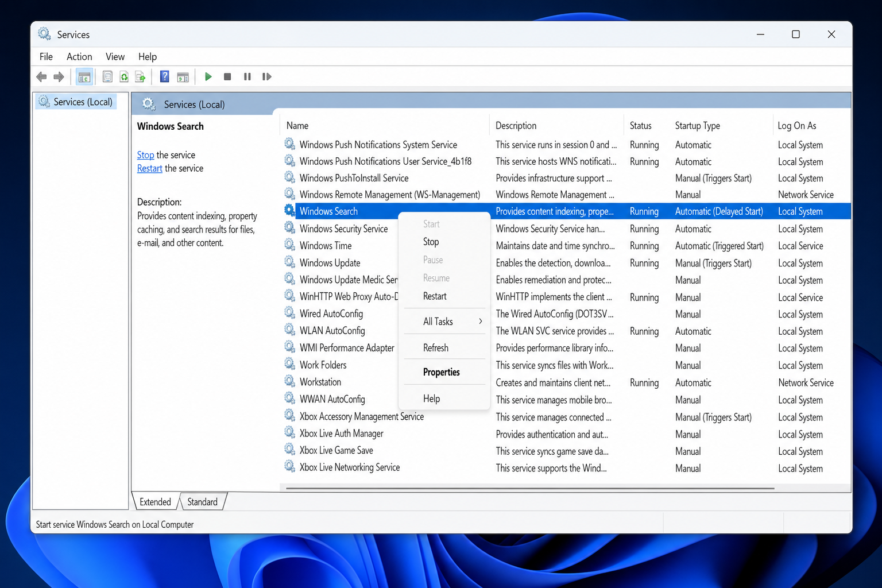
Task: Click gear icon beside WLAN AutoConfig
Action: pos(290,330)
